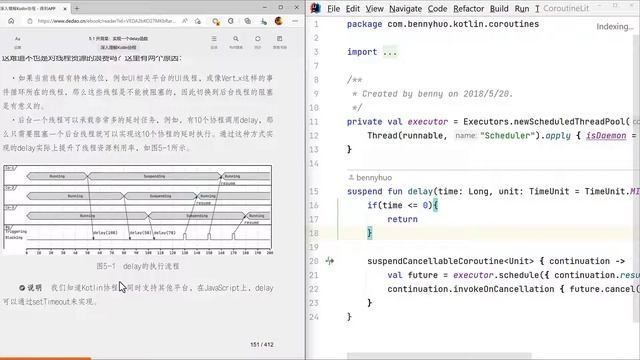Click the return keyword on line 17

[x=402, y=219]
